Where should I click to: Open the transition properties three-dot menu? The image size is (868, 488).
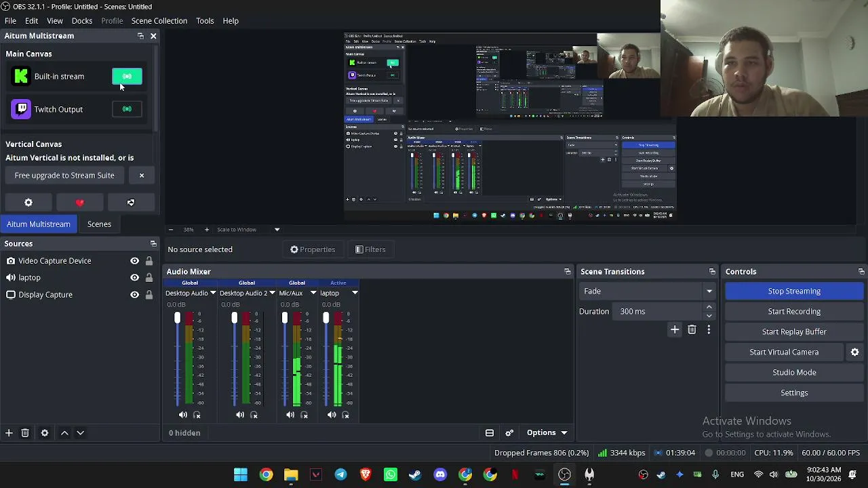tap(709, 330)
